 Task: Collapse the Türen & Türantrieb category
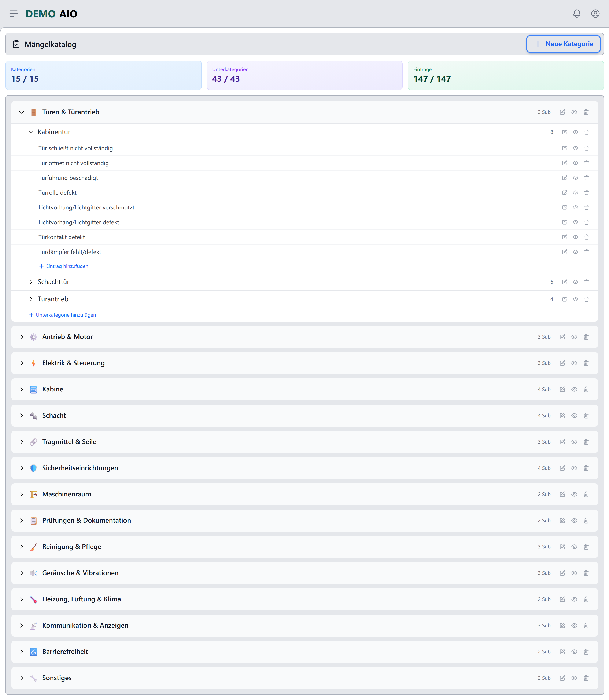click(x=22, y=112)
